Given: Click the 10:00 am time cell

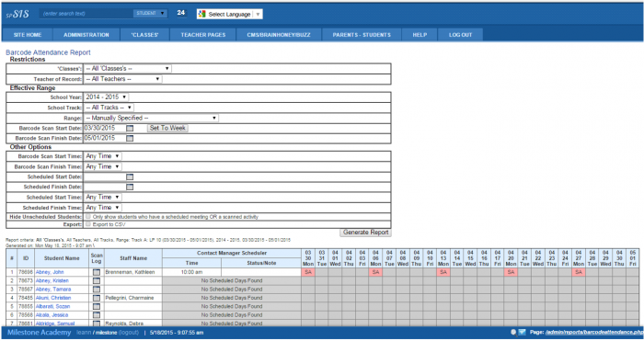Looking at the screenshot, I should click(x=191, y=272).
